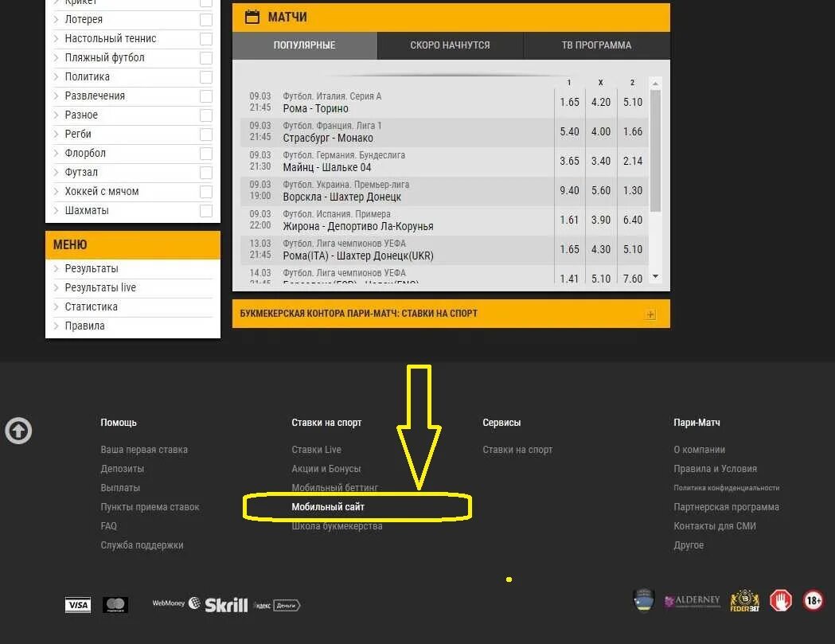The height and width of the screenshot is (644, 835).
Task: Open Статистика in the menu
Action: coord(91,306)
